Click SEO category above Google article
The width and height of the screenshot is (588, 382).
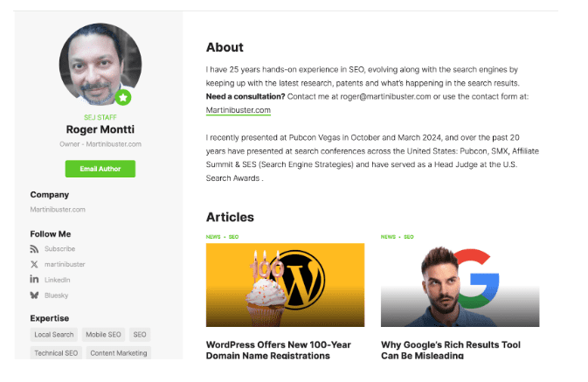[x=409, y=237]
